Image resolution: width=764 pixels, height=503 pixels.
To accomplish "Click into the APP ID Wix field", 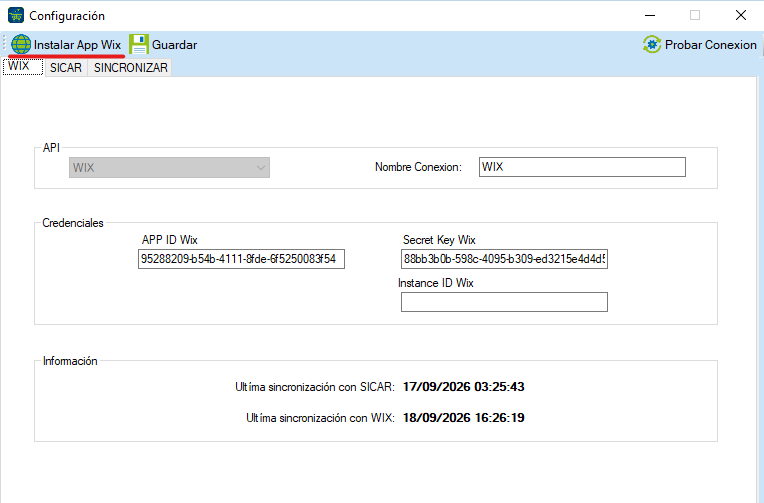I will pyautogui.click(x=241, y=259).
